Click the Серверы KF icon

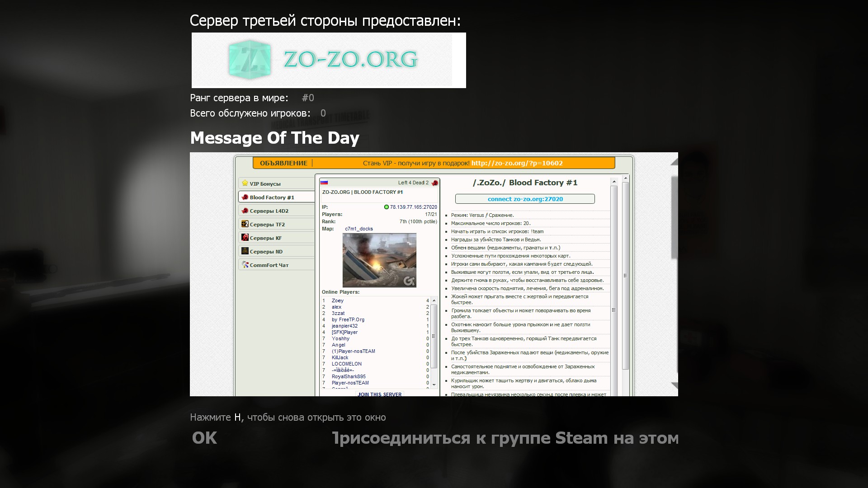245,238
